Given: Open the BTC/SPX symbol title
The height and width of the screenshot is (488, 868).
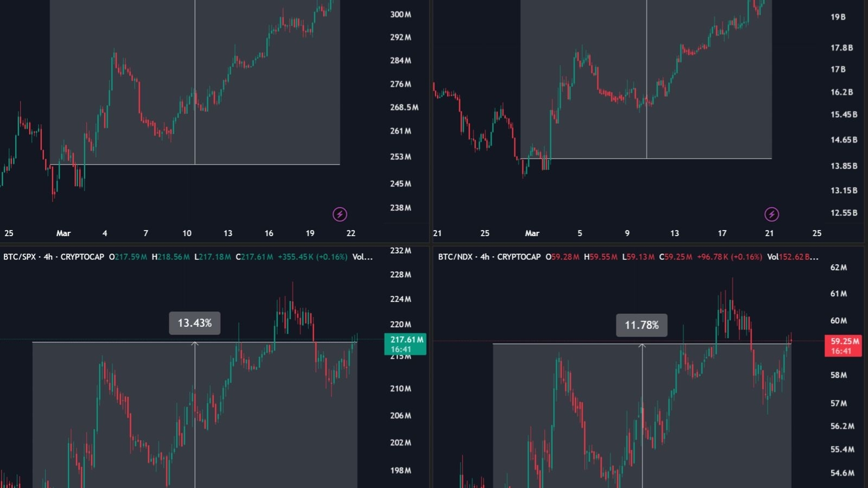Looking at the screenshot, I should point(20,257).
